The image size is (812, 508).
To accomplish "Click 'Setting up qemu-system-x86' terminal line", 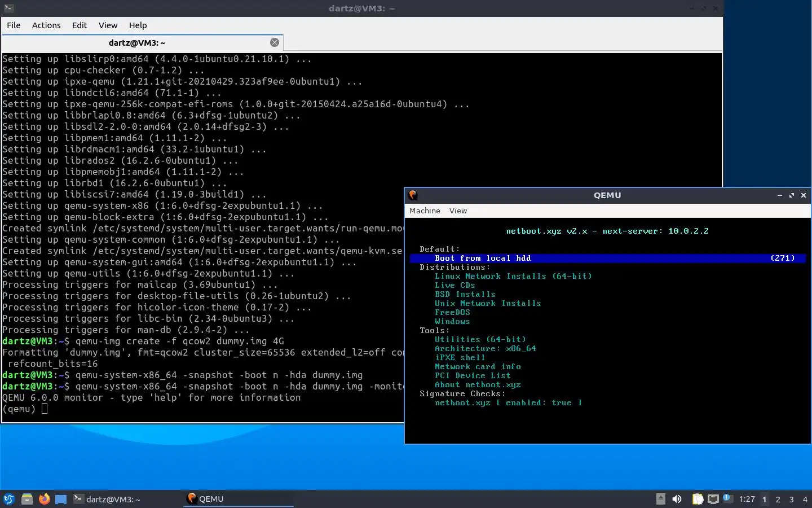I will [162, 205].
